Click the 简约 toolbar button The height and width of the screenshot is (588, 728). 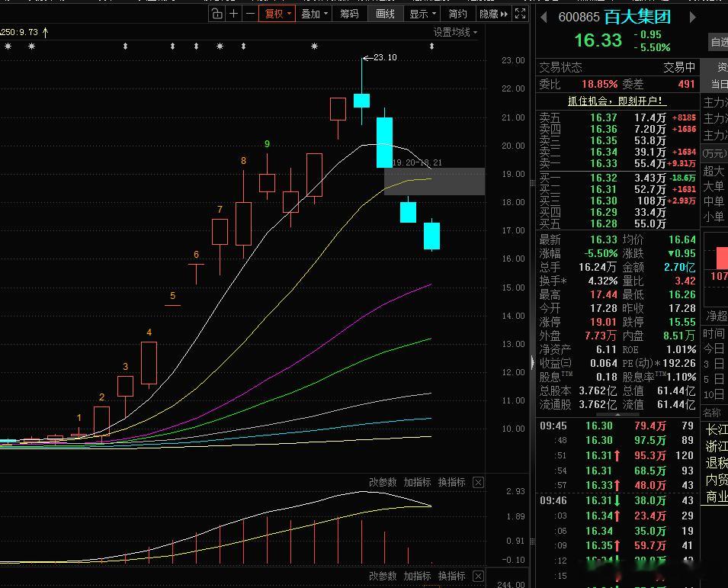(458, 14)
